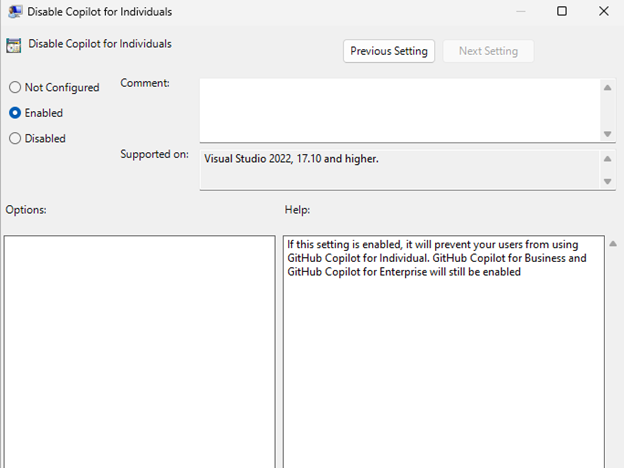Screen dimensions: 624x468
Task: Click the 'Help:' label
Action: 297,210
